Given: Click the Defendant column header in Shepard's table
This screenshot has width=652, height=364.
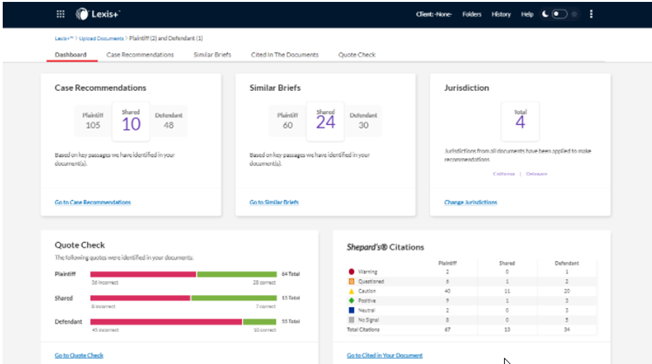Looking at the screenshot, I should pos(567,263).
